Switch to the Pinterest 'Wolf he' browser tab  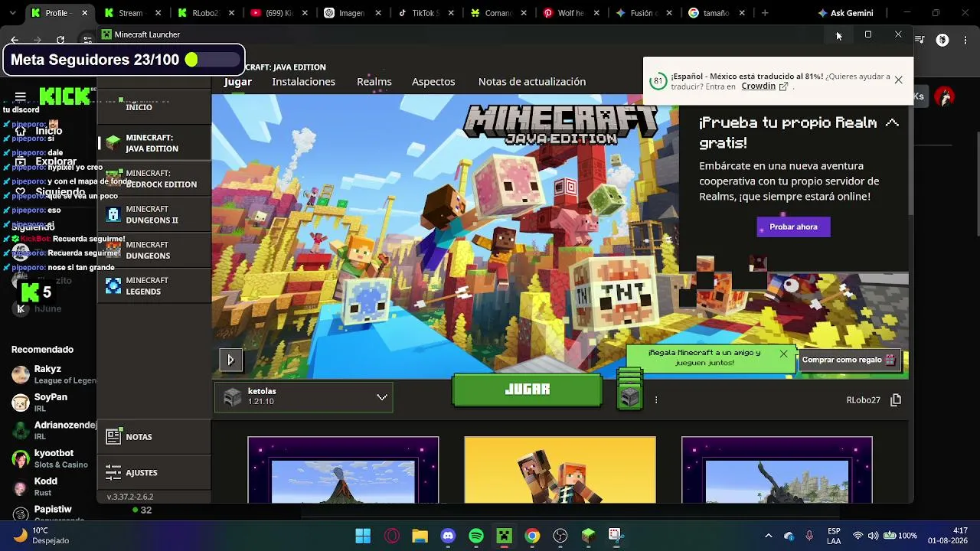coord(572,13)
